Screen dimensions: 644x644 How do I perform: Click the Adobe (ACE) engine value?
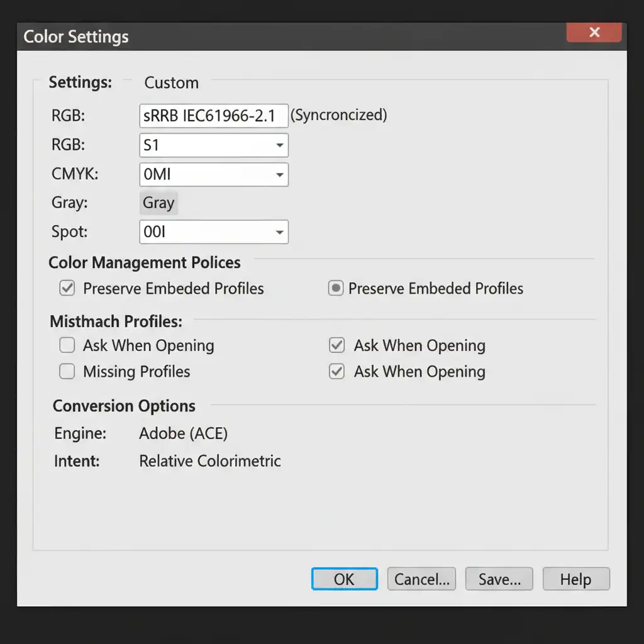pyautogui.click(x=183, y=433)
